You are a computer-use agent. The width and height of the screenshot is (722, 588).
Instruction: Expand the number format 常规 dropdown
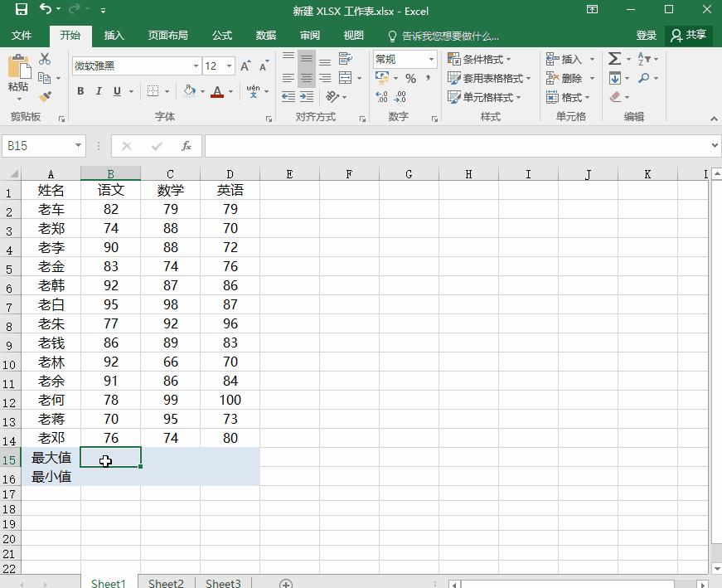click(x=431, y=59)
